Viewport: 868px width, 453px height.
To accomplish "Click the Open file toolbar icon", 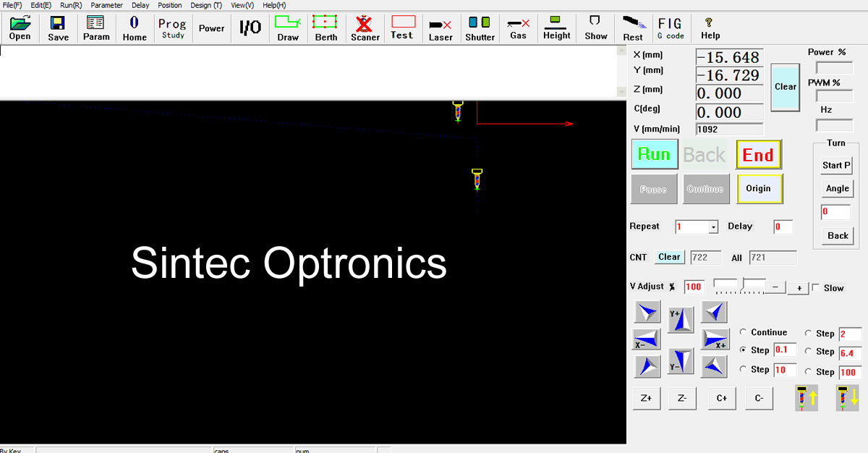I will point(20,28).
